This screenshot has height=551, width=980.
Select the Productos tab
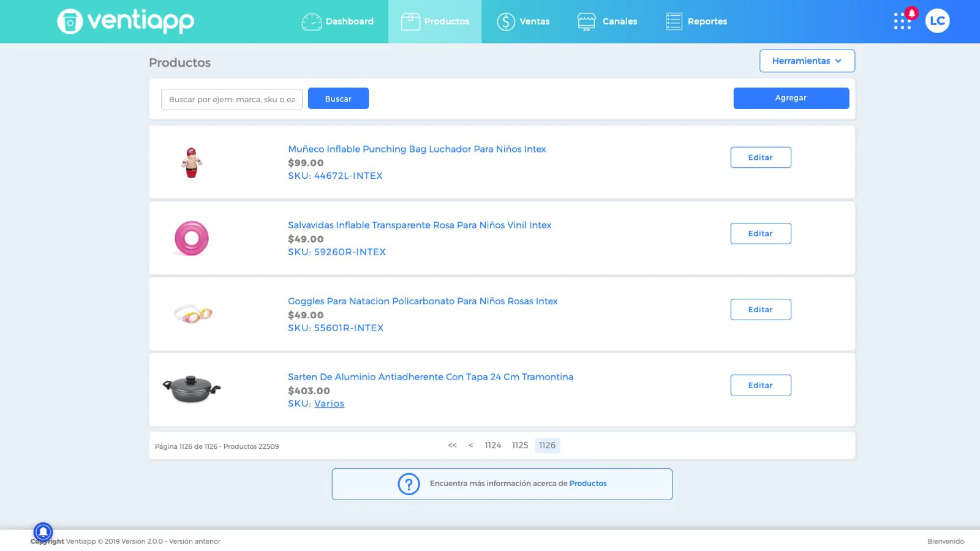[435, 21]
